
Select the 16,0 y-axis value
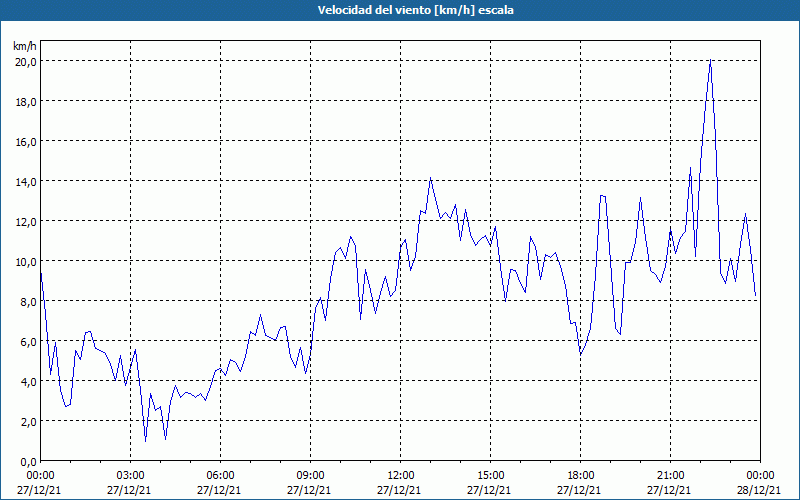click(x=26, y=141)
